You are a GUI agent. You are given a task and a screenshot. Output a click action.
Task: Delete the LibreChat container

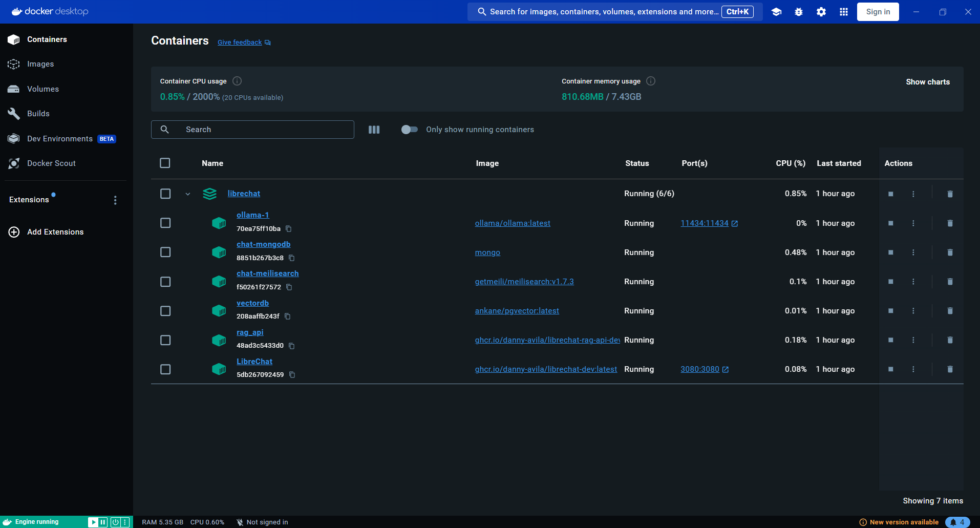click(950, 369)
